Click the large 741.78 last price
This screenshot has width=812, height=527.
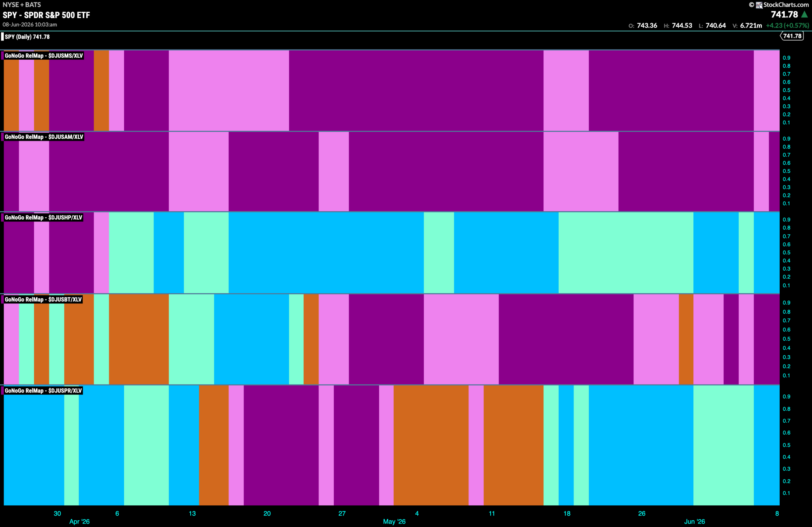pyautogui.click(x=784, y=14)
